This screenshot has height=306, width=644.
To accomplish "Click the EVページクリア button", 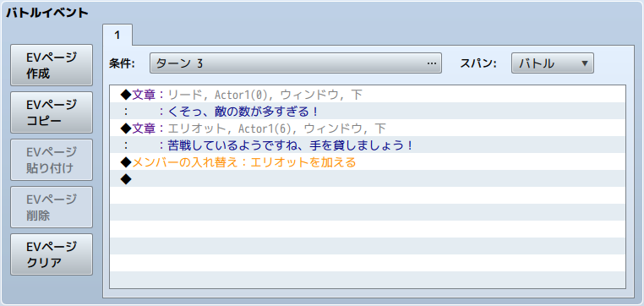I will click(52, 254).
